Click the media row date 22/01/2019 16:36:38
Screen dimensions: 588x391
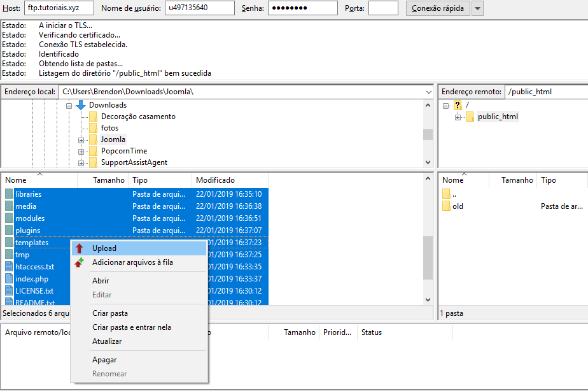(228, 206)
